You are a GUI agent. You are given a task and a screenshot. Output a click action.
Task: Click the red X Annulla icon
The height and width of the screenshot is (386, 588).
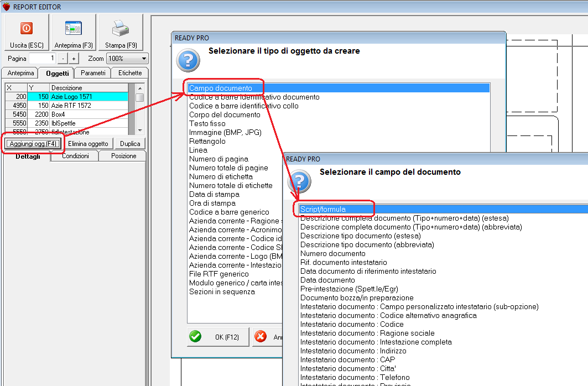(260, 337)
